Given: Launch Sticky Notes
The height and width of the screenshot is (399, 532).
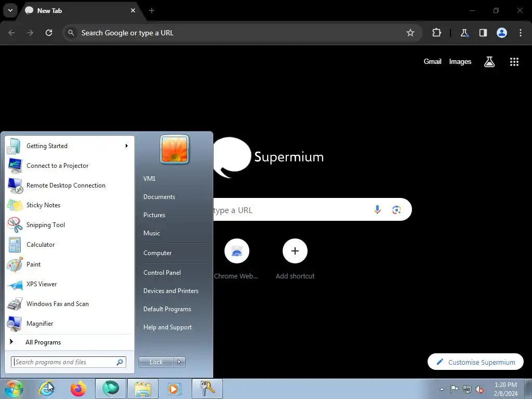Looking at the screenshot, I should 69,205.
